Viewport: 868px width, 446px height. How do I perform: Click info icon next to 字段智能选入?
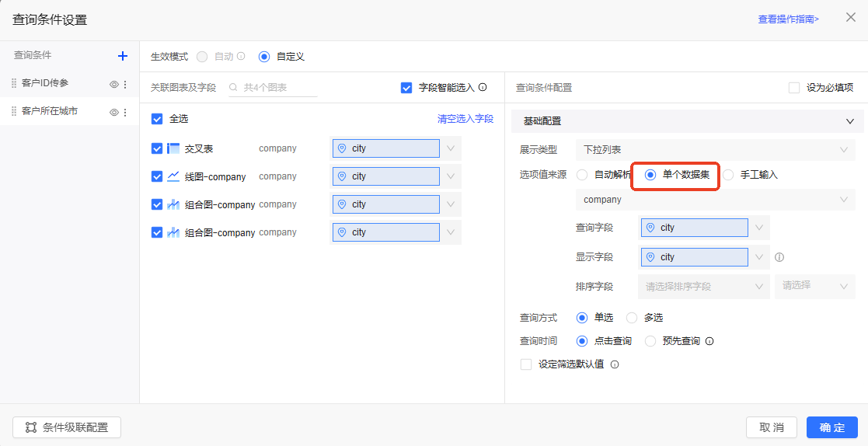(x=483, y=88)
